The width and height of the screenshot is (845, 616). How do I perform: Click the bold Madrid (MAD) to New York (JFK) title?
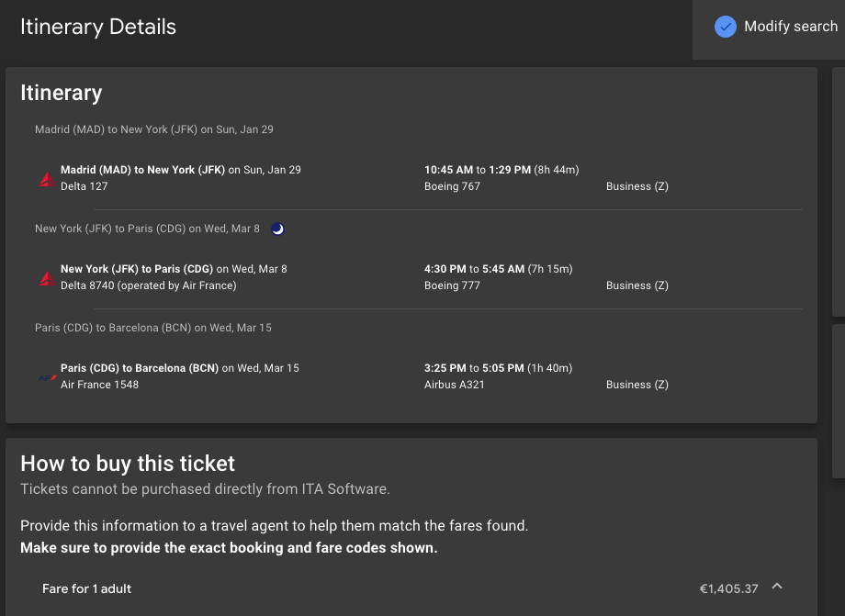142,170
